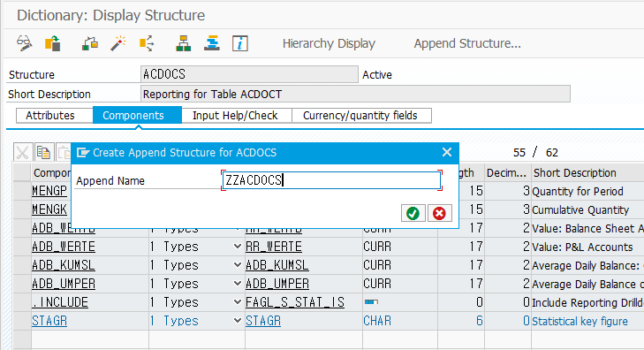Image resolution: width=644 pixels, height=350 pixels.
Task: Click the ADB_WERTE component name
Action: [64, 247]
